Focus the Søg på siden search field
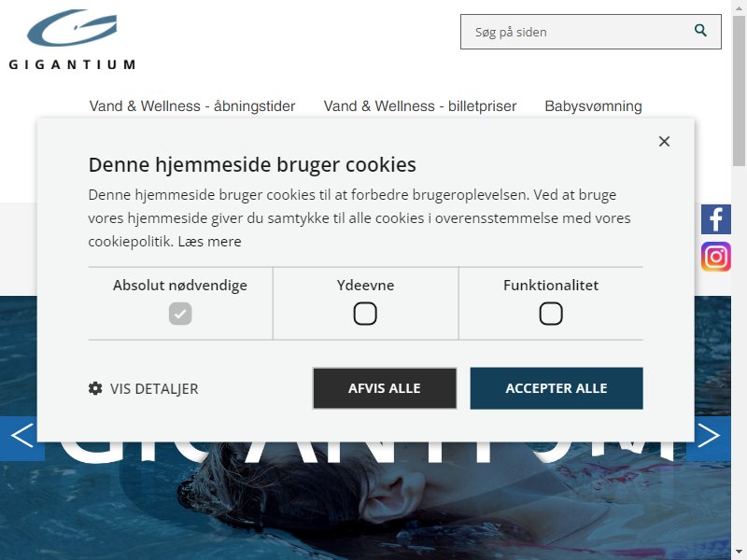Viewport: 747px width, 560px height. coord(591,32)
